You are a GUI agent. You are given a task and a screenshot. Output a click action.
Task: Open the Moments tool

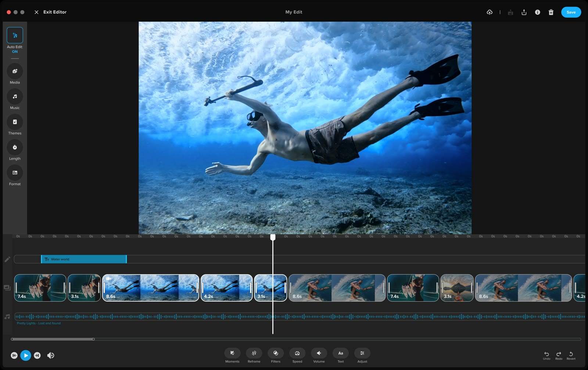pyautogui.click(x=232, y=353)
